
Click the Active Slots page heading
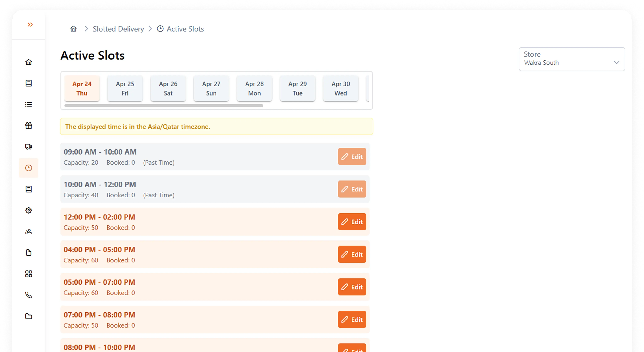click(x=93, y=55)
